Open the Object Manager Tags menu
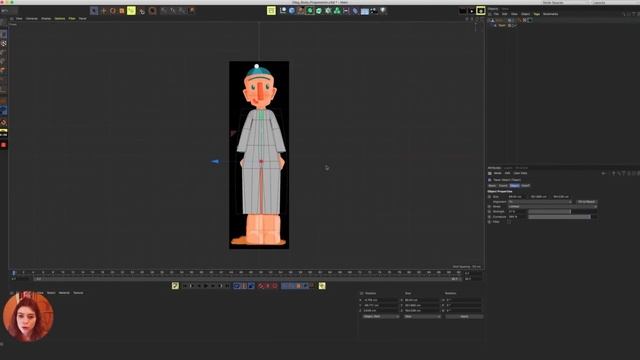Viewport: 640px width, 360px height. coord(537,14)
